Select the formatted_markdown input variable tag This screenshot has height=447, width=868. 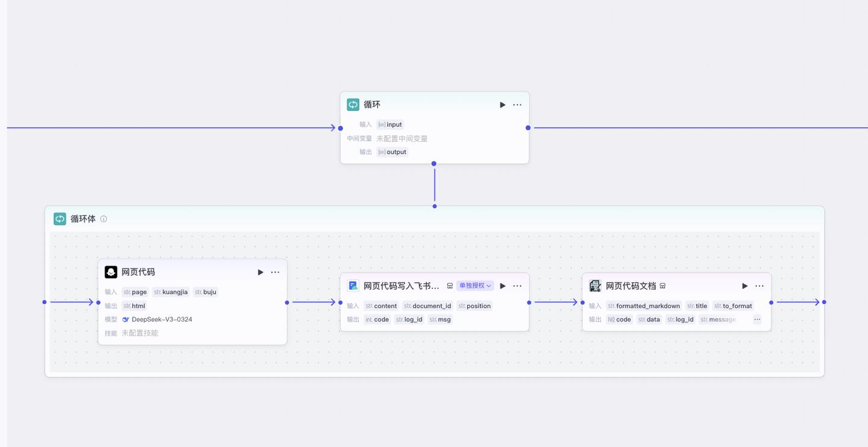(644, 306)
